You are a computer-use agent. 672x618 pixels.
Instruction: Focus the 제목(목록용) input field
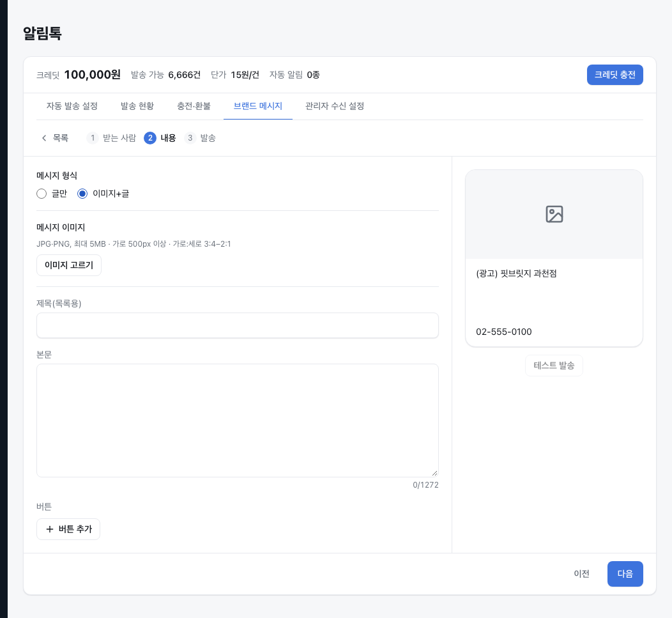238,325
